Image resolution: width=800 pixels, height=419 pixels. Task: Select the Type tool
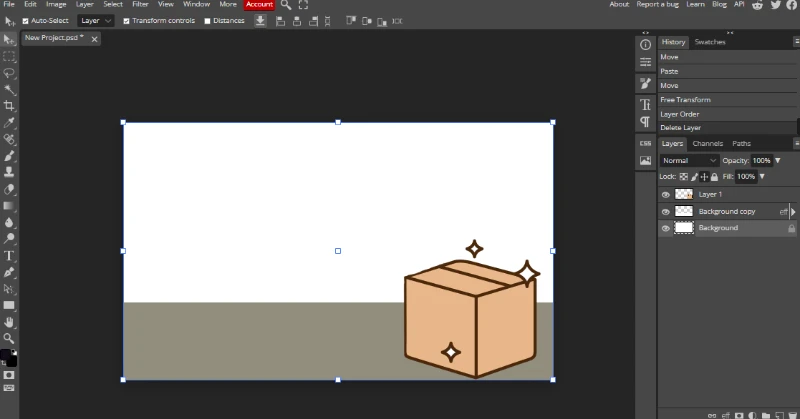click(x=9, y=256)
